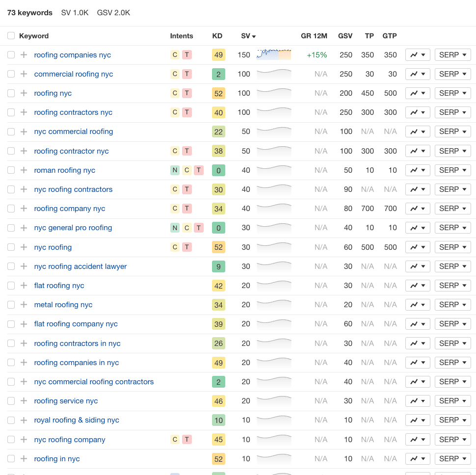Click the plus icon beside roofing companies nyc
This screenshot has height=475, width=476.
(x=24, y=55)
